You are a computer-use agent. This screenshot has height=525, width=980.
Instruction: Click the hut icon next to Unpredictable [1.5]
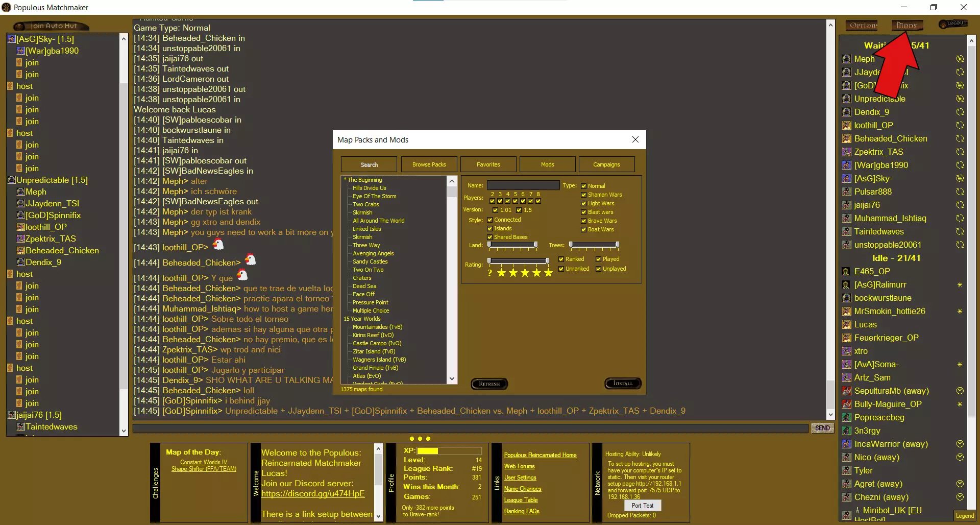(x=12, y=180)
